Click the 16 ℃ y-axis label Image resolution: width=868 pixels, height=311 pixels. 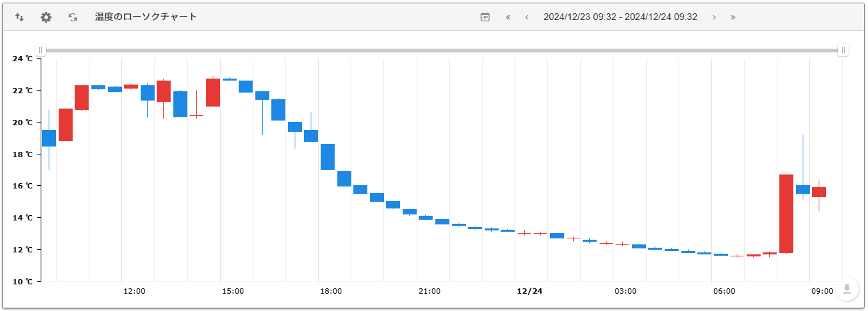pyautogui.click(x=23, y=186)
